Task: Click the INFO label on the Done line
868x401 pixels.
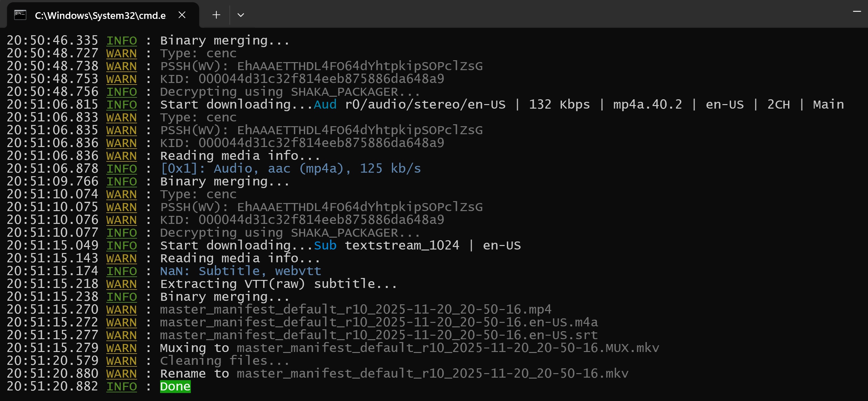Action: tap(122, 387)
